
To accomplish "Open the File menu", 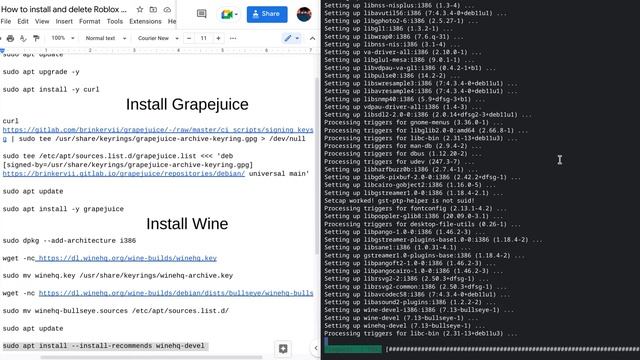I will (x=6, y=21).
